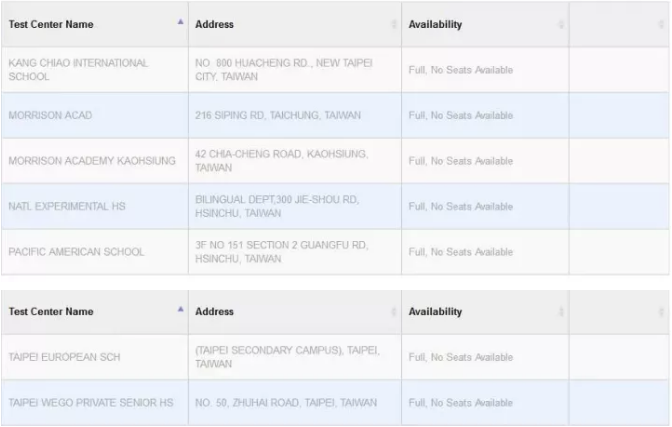Click sort arrows in first table's blank column
672x427 pixels.
point(661,24)
